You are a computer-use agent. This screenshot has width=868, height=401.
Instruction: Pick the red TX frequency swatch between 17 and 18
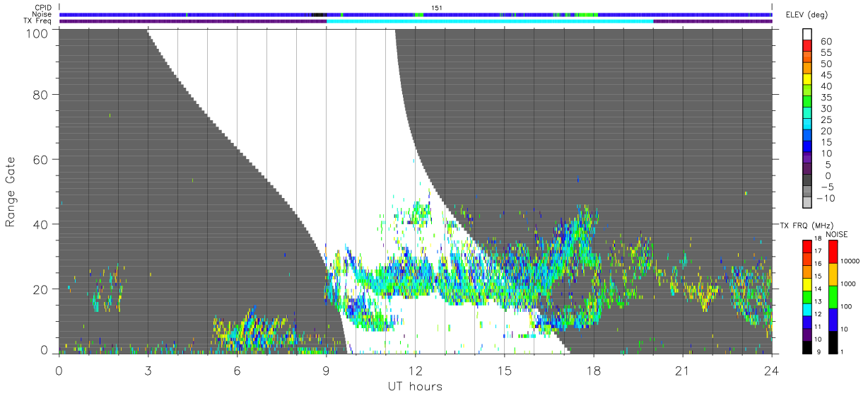click(x=807, y=246)
